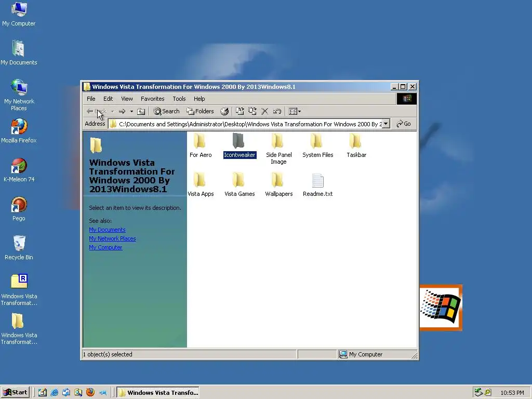This screenshot has height=399, width=532.
Task: Open the Favorites menu
Action: click(x=152, y=99)
